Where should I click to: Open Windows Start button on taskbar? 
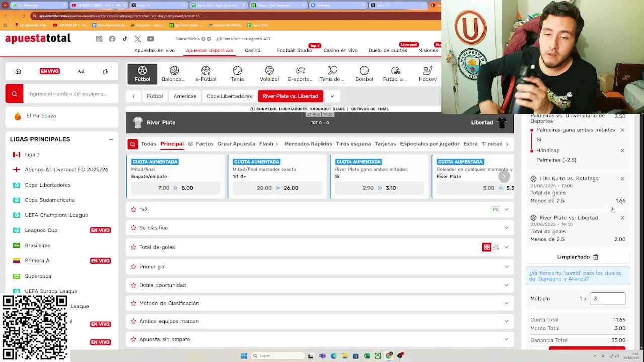[244, 356]
